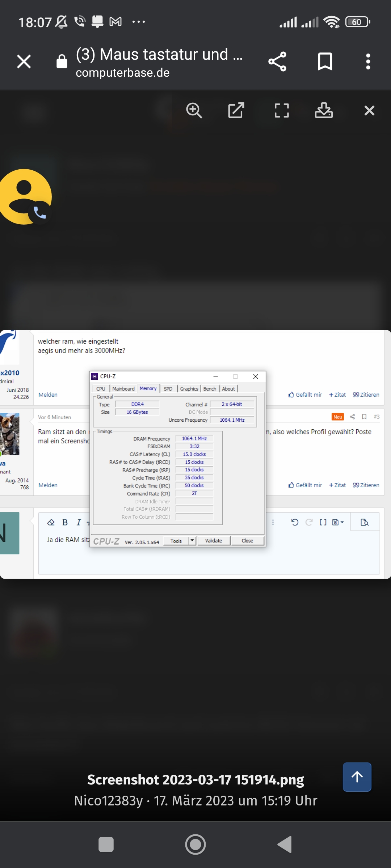Image resolution: width=391 pixels, height=868 pixels.
Task: Click the Command Rate value 2T
Action: point(194,493)
